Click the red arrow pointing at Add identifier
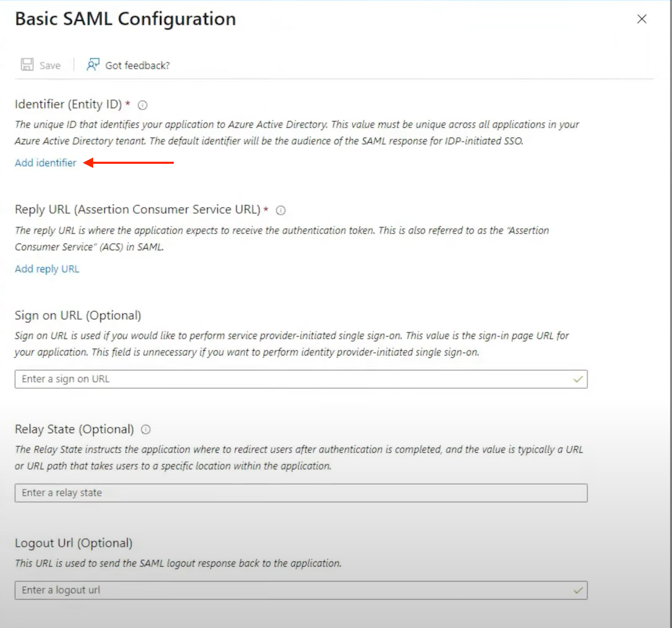Image resolution: width=672 pixels, height=628 pixels. (128, 163)
